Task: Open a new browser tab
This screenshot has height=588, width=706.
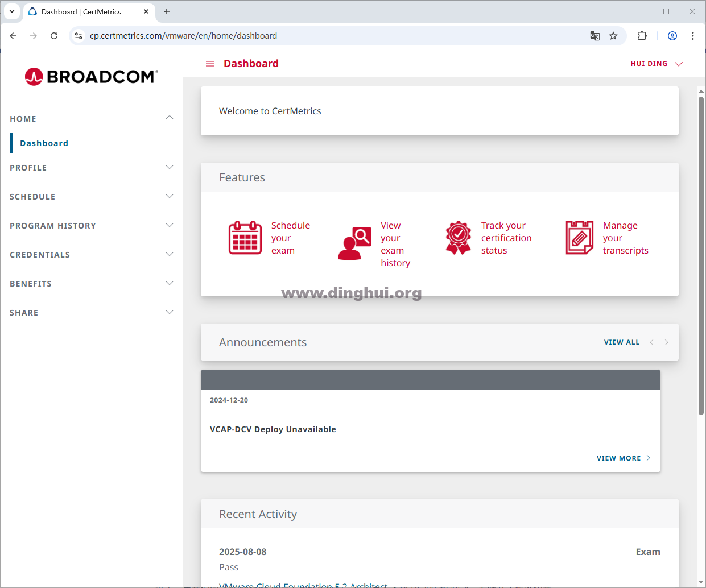Action: [x=167, y=11]
